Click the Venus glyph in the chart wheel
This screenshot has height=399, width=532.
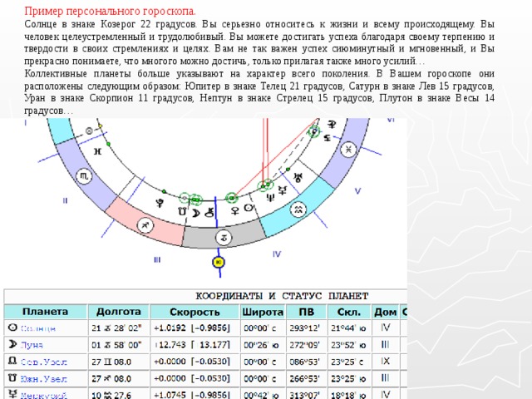pos(234,210)
